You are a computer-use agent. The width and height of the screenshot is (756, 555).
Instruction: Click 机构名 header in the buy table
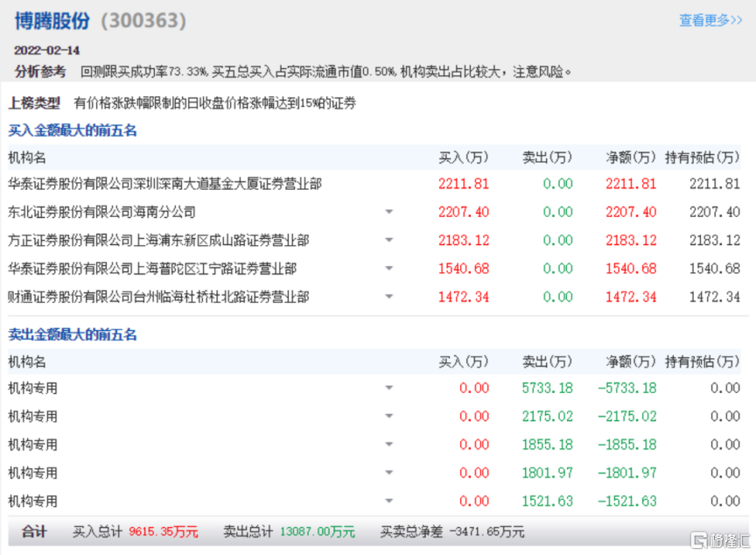(x=27, y=158)
